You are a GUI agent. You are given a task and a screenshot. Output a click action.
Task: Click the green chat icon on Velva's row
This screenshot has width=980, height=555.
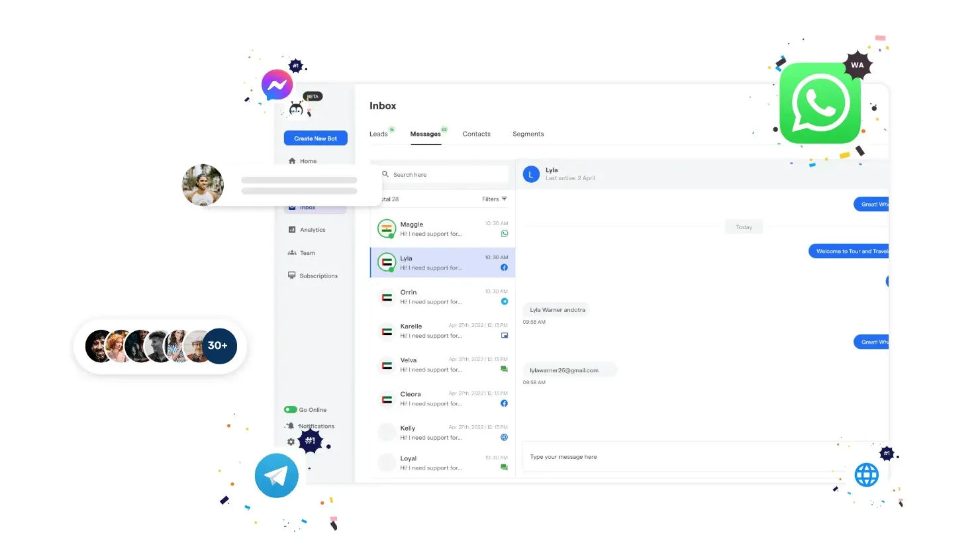(x=504, y=370)
